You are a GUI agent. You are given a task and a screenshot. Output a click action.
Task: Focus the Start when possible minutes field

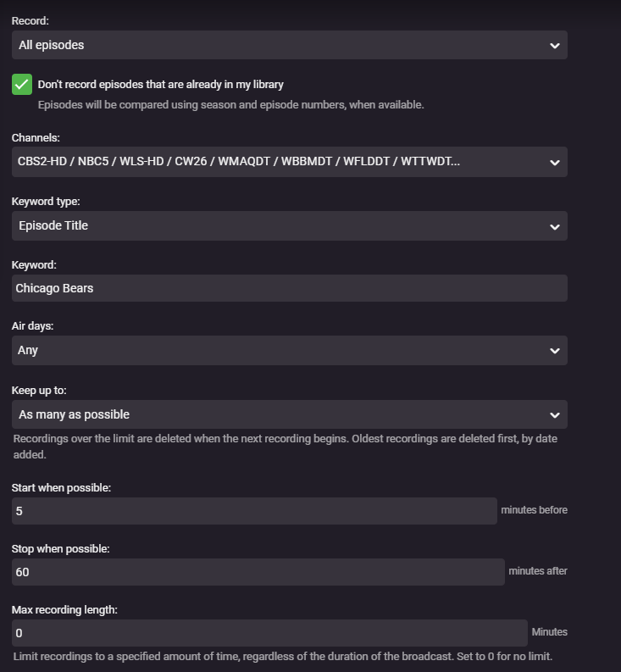click(253, 511)
